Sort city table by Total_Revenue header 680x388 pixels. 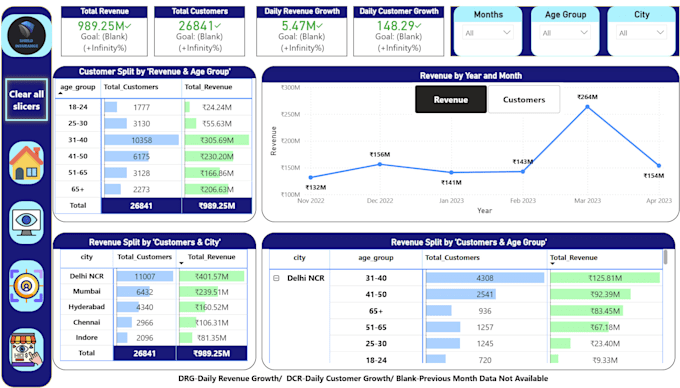pyautogui.click(x=212, y=257)
